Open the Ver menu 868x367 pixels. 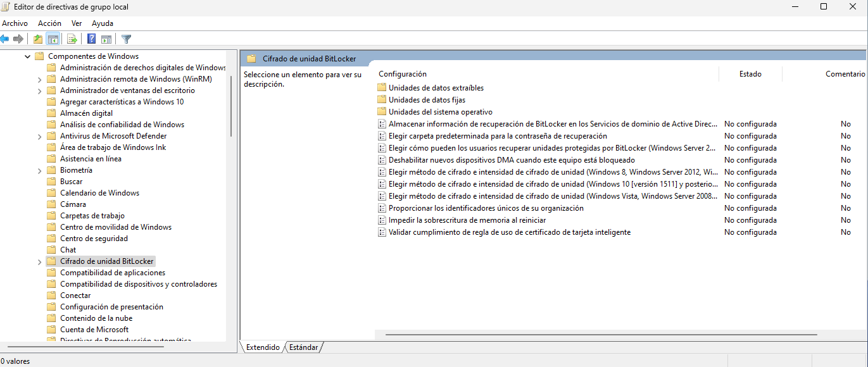pos(77,23)
